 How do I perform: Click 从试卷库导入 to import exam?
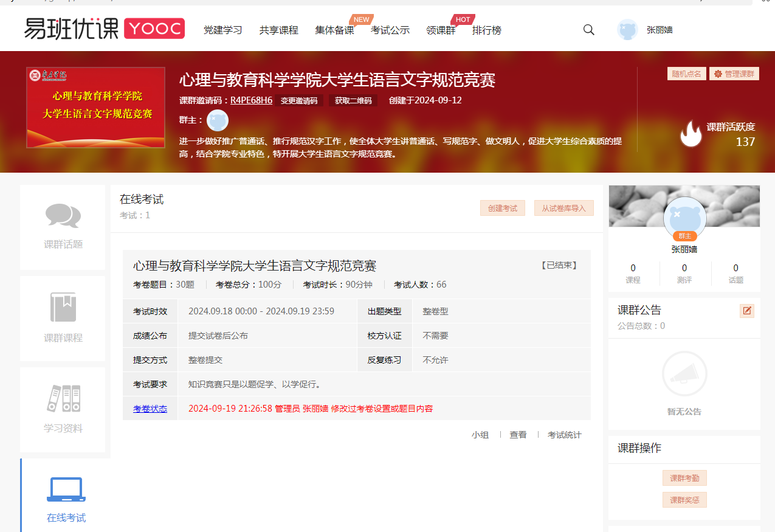(x=563, y=208)
